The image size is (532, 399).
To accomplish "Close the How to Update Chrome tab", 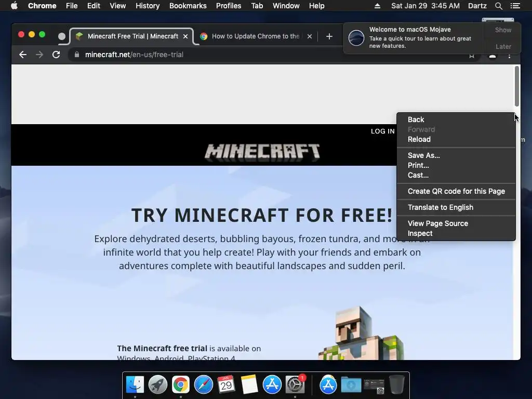I will pos(310,36).
